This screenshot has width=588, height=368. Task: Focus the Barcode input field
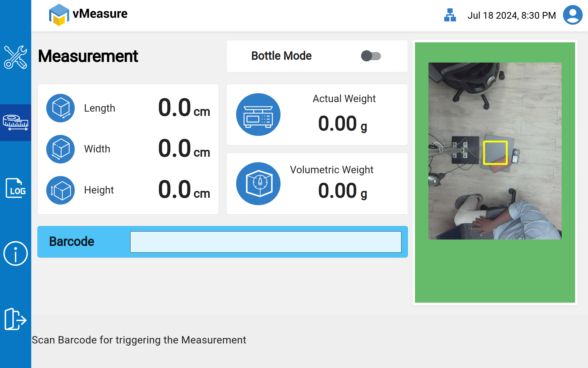coord(266,242)
